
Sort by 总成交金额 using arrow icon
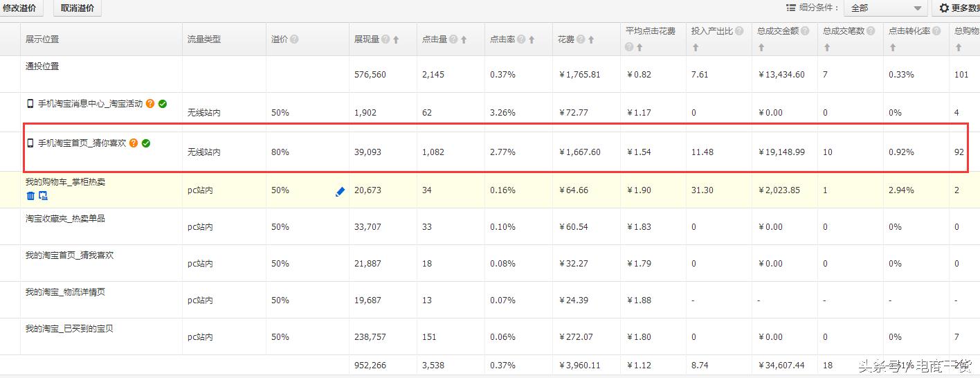tap(761, 47)
